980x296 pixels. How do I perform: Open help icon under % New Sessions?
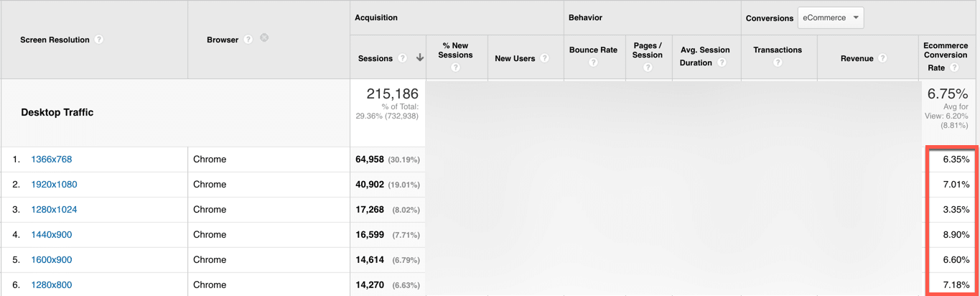point(455,68)
